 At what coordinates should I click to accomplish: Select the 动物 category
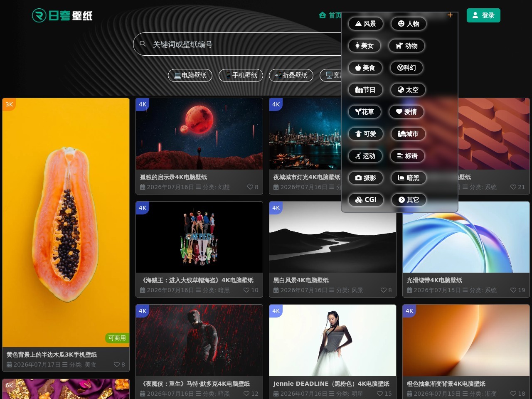pyautogui.click(x=406, y=46)
